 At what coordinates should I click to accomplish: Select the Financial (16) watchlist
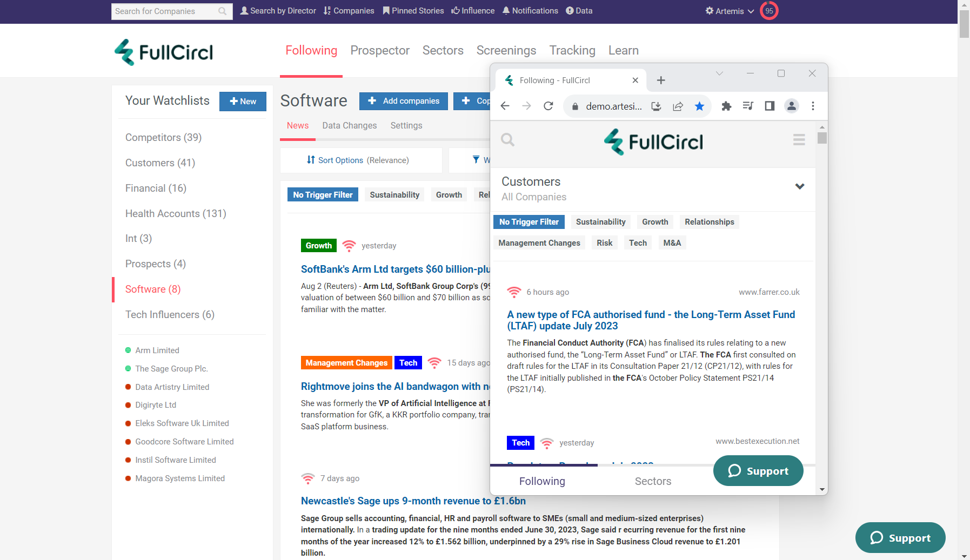156,188
